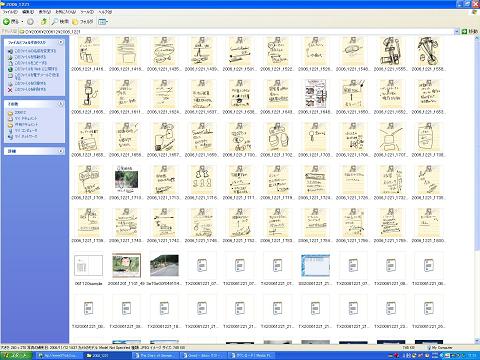Collapse the File and Folder Tasks panel
480x360 pixels.
(61, 42)
